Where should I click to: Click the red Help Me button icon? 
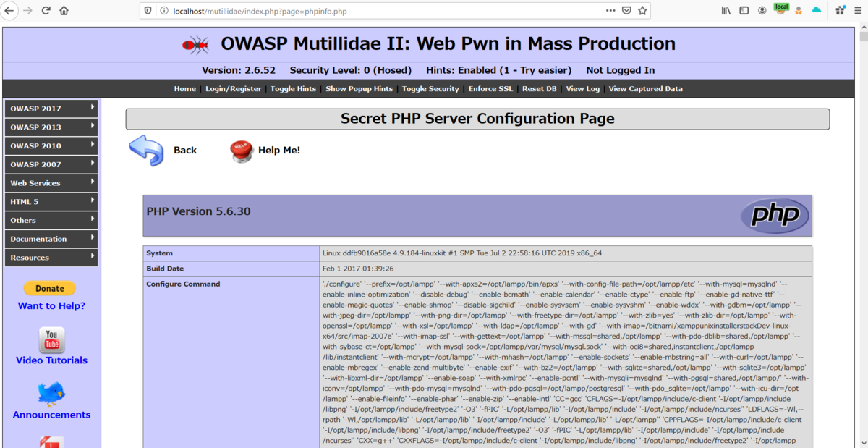241,151
